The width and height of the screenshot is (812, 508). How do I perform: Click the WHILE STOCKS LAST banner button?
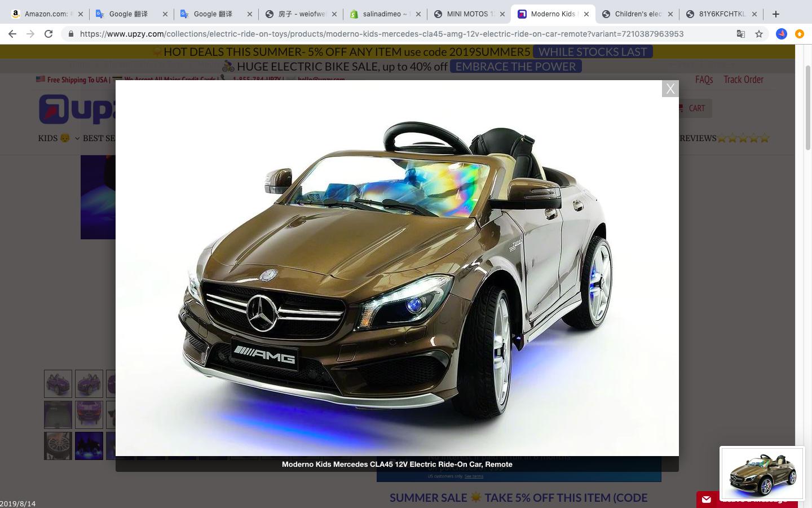593,51
